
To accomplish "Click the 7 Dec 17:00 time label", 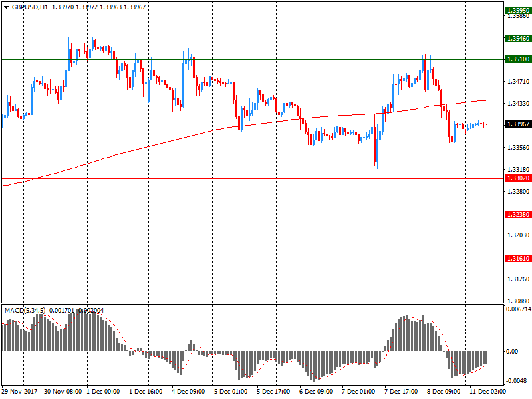I will 401,392.
